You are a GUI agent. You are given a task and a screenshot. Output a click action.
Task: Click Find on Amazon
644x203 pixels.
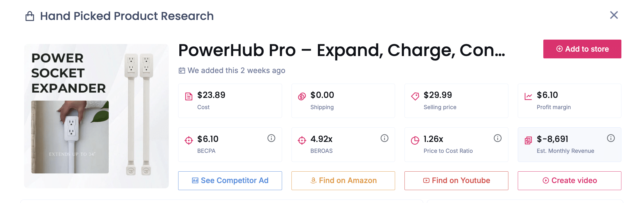pos(343,180)
